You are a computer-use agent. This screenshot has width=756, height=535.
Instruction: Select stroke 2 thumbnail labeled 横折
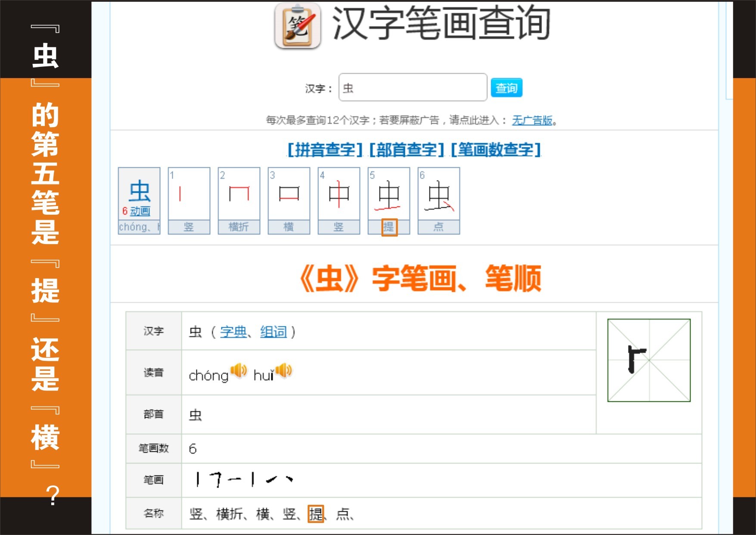[x=239, y=200]
